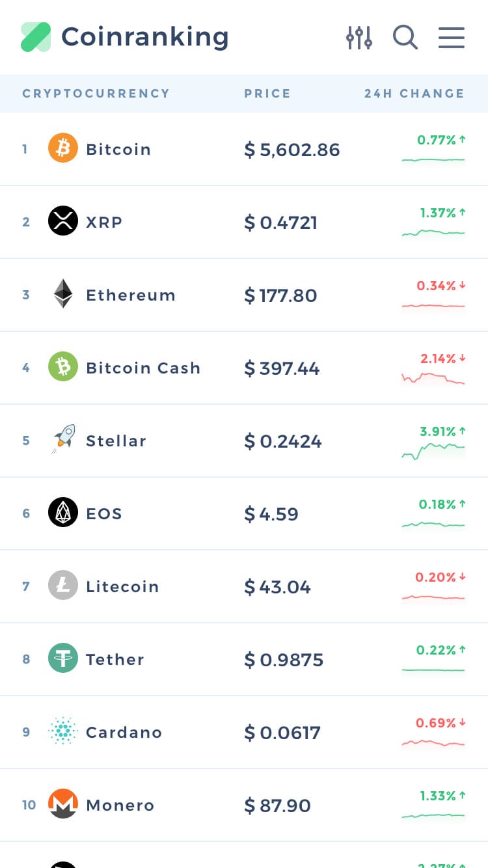
Task: Click the Stellar rocket icon
Action: pos(63,440)
